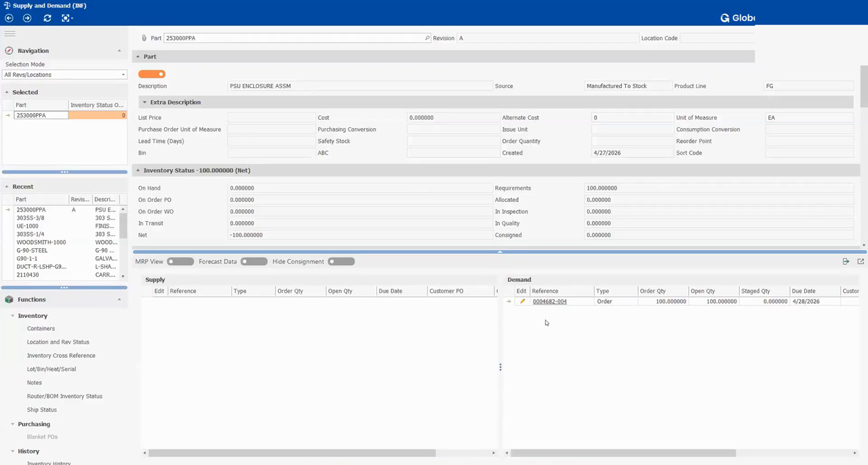Click the export arrow icon above Demand grid
This screenshot has width=868, height=465.
coord(846,262)
